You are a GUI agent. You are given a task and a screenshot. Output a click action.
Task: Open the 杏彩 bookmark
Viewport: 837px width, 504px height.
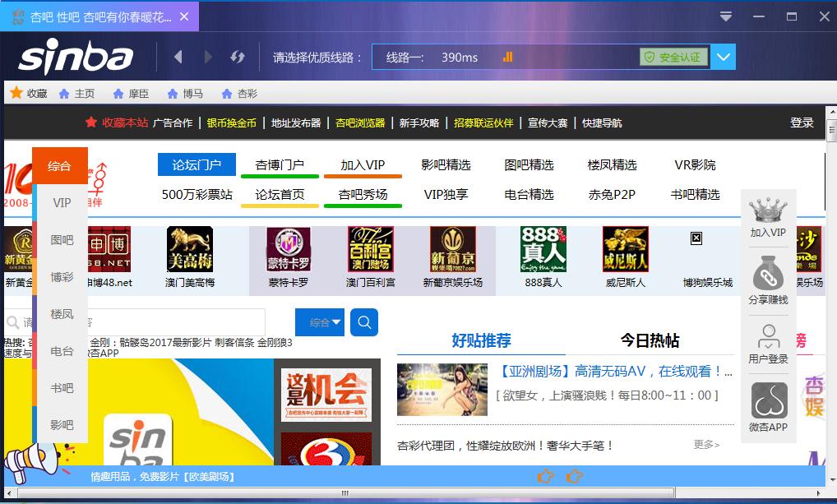pos(240,94)
